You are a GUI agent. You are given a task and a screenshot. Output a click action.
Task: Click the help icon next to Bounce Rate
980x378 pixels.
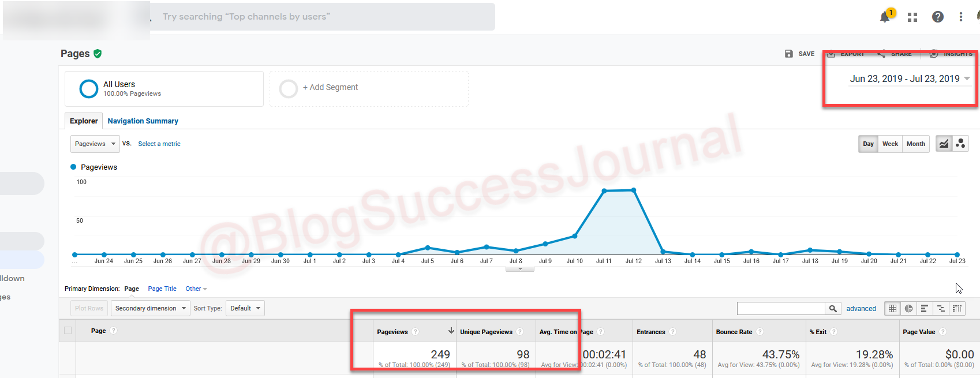point(760,332)
